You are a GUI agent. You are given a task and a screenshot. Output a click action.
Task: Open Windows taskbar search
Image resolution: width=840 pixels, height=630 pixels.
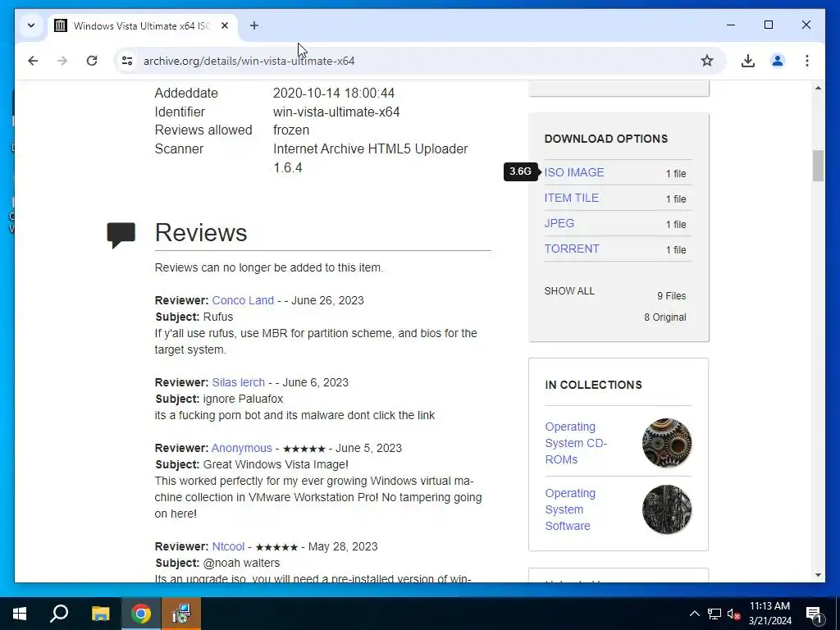(x=59, y=614)
